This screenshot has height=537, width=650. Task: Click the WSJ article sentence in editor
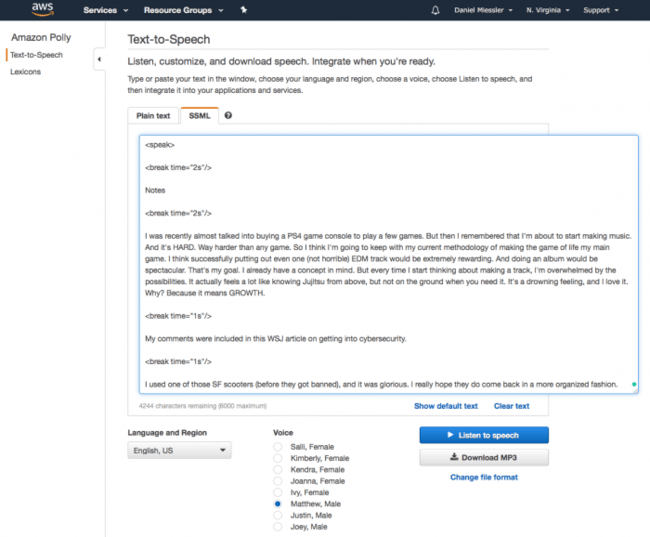click(x=276, y=339)
